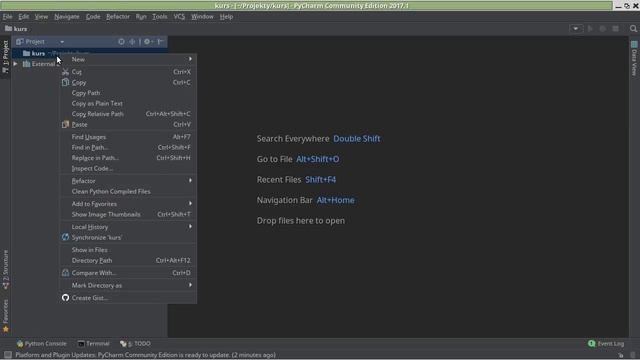
Task: Open the Python Console tool window
Action: 41,344
